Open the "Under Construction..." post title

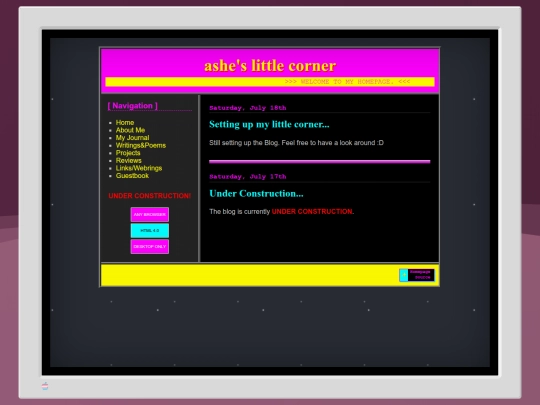point(256,194)
